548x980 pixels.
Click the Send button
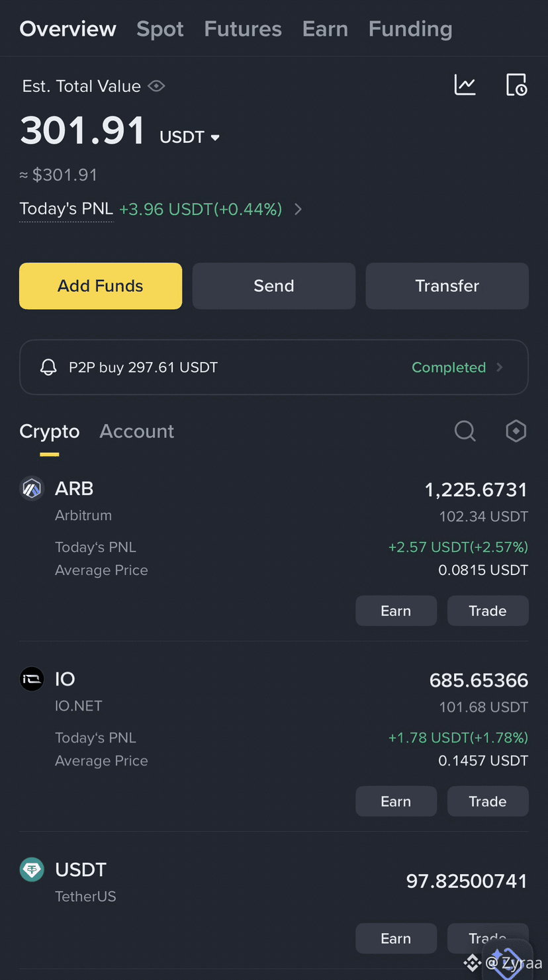tap(274, 286)
